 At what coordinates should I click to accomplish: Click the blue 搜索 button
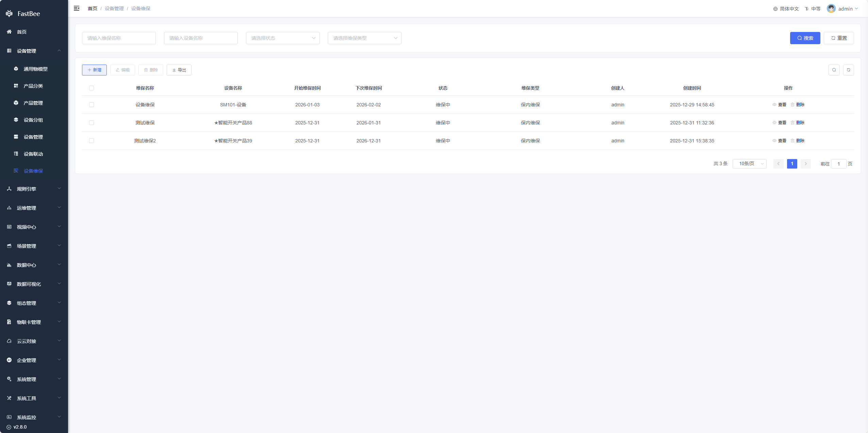[805, 38]
